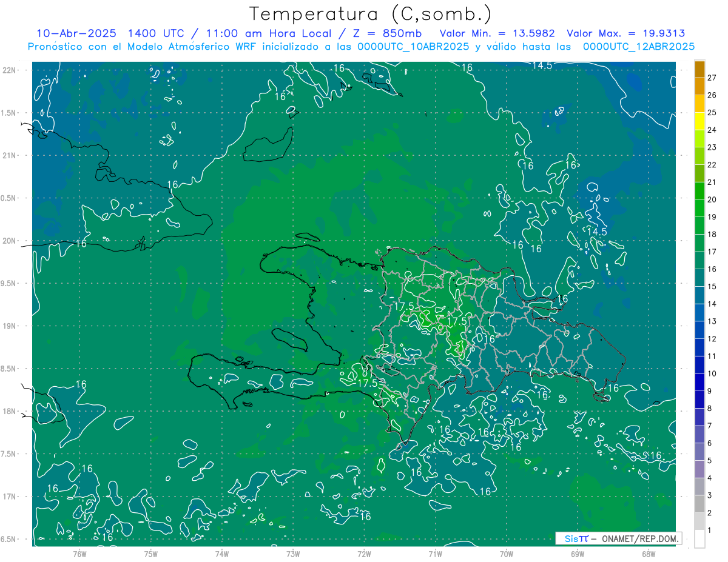Click the '27' value on the color scale

pos(712,78)
